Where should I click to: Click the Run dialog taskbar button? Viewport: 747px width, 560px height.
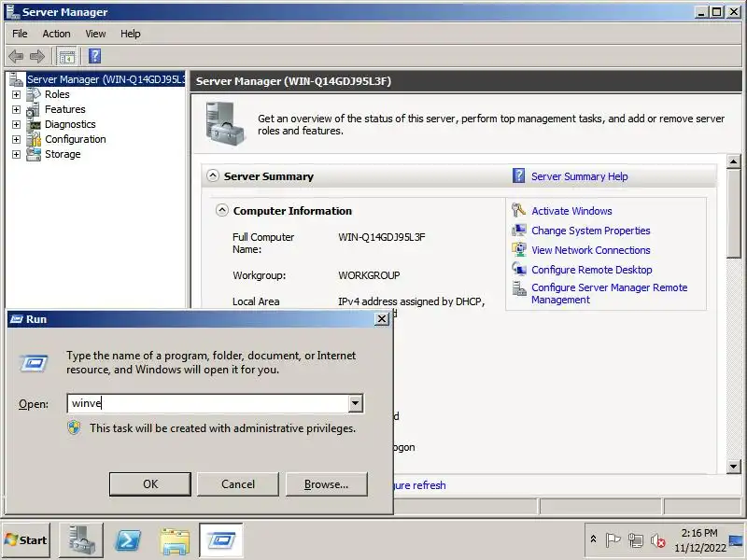click(x=221, y=540)
